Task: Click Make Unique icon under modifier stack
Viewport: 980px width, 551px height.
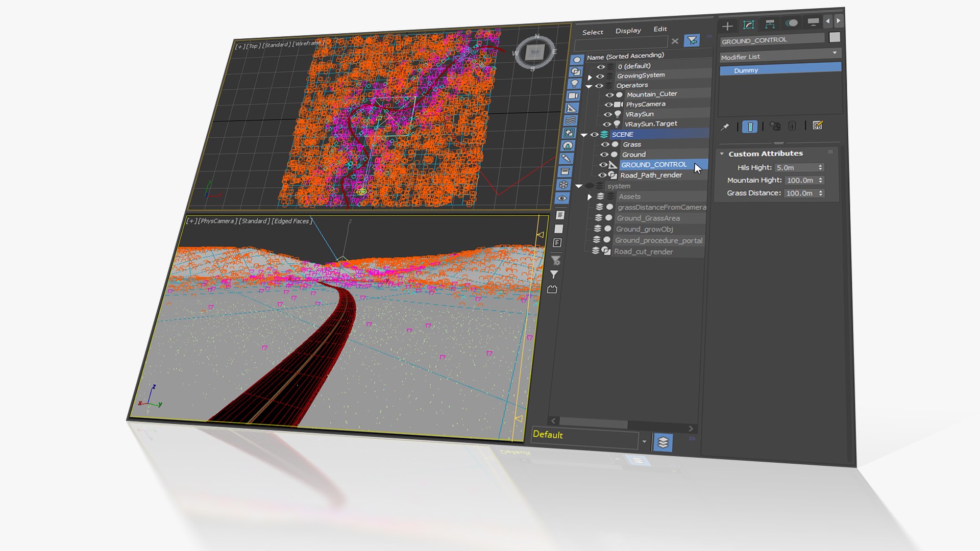Action: click(775, 126)
